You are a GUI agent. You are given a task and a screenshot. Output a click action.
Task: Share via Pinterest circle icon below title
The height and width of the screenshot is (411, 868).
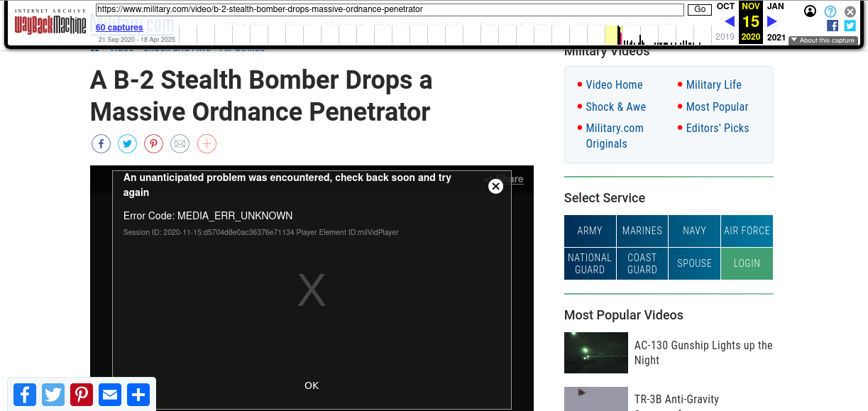[154, 144]
